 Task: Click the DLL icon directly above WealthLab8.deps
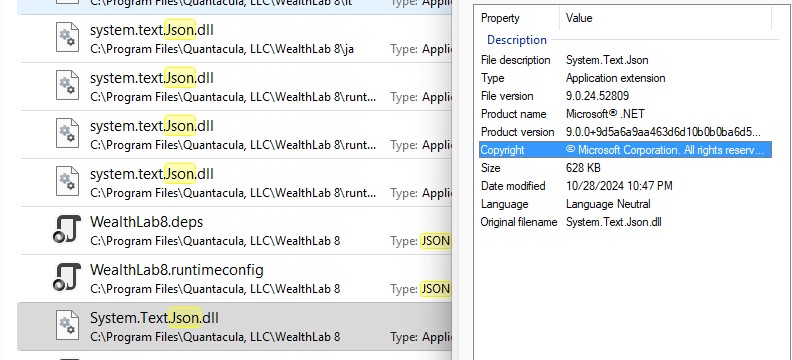coord(67,181)
